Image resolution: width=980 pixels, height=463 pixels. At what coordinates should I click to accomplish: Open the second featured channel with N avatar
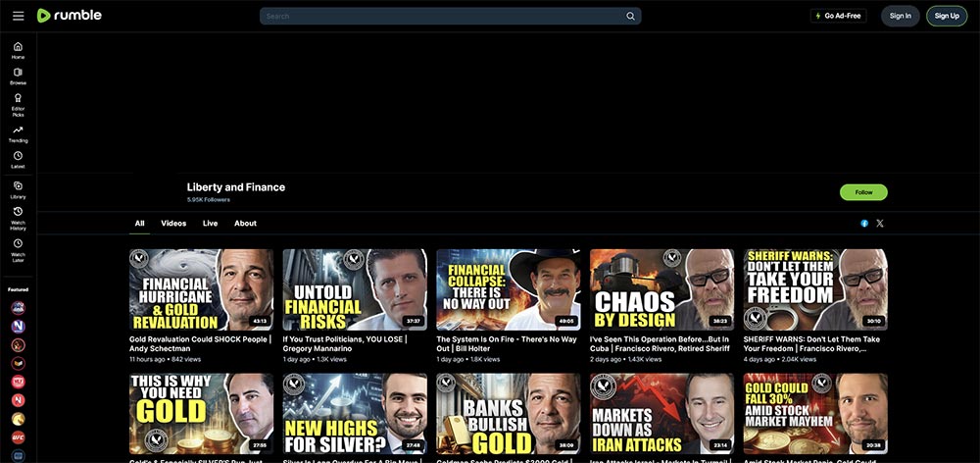pyautogui.click(x=18, y=326)
